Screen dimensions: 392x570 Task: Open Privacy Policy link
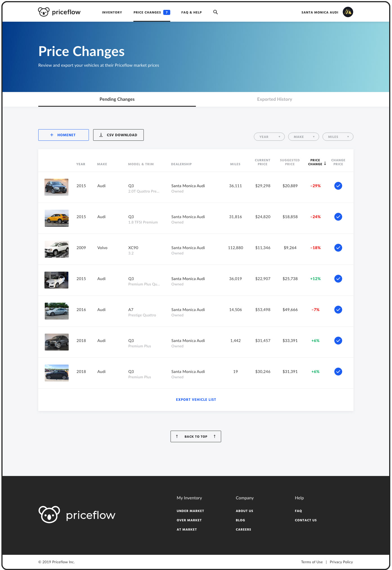click(341, 562)
